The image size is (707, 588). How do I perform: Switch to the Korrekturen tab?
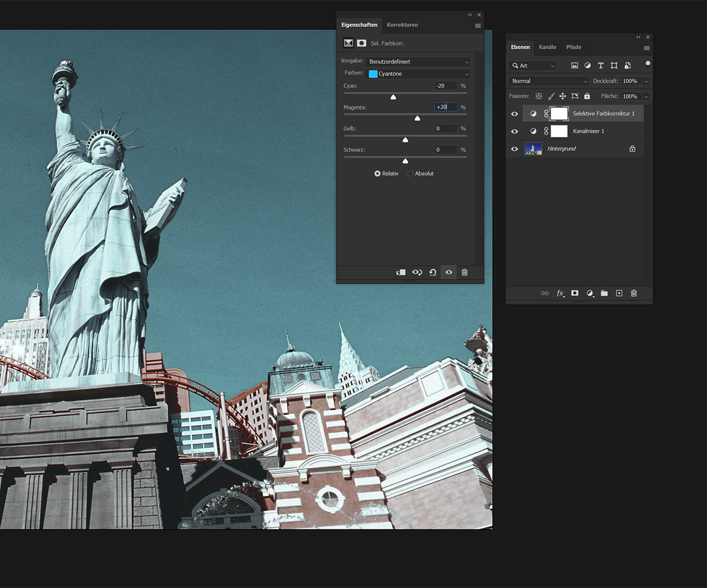402,25
